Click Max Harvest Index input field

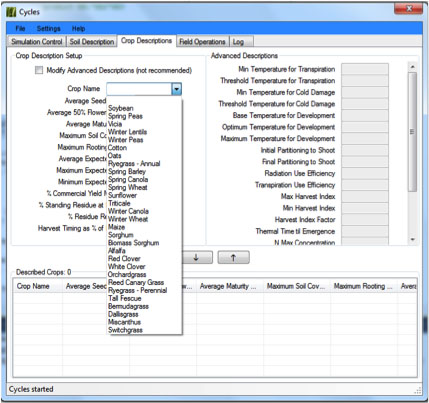tap(365, 196)
